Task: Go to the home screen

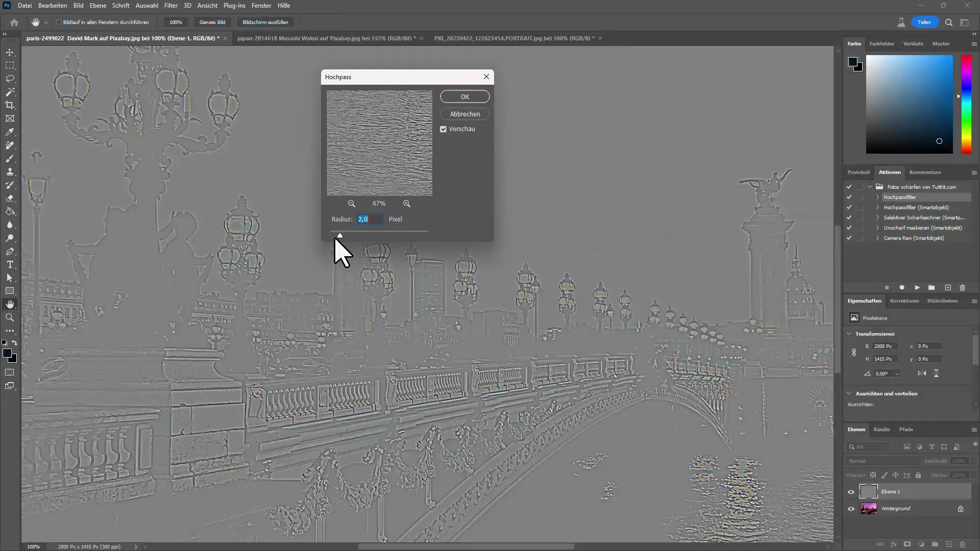Action: point(14,22)
